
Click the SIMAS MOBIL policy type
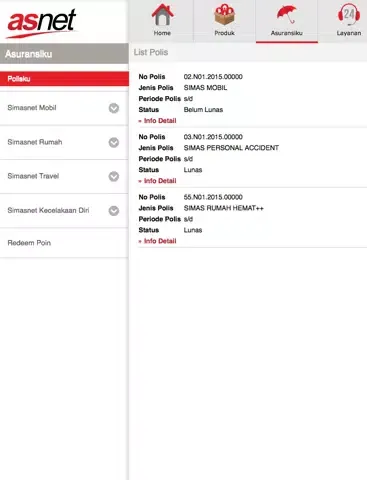click(x=205, y=88)
